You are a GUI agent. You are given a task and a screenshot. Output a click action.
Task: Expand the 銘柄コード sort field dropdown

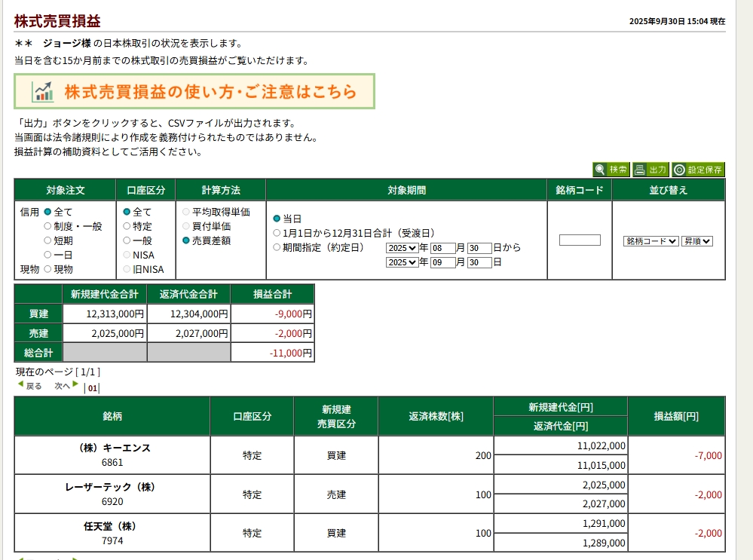click(x=650, y=241)
